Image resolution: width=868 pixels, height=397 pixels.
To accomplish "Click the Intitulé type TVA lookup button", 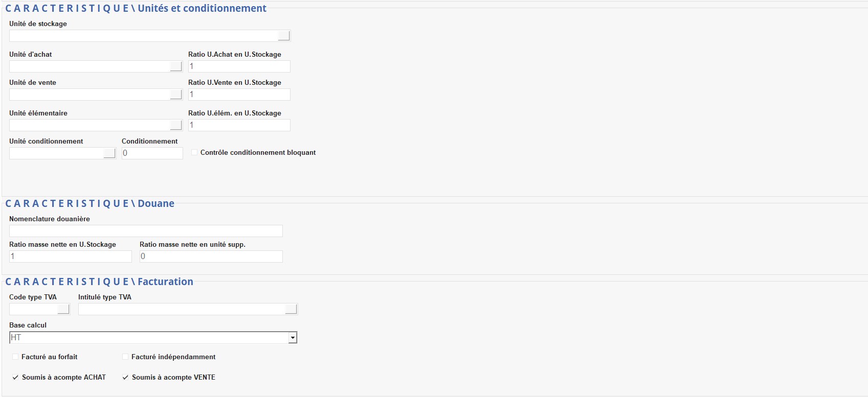I will point(291,309).
